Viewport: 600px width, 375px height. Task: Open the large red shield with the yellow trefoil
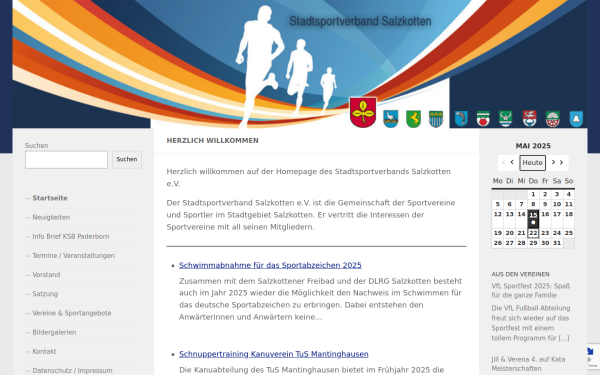pos(363,112)
